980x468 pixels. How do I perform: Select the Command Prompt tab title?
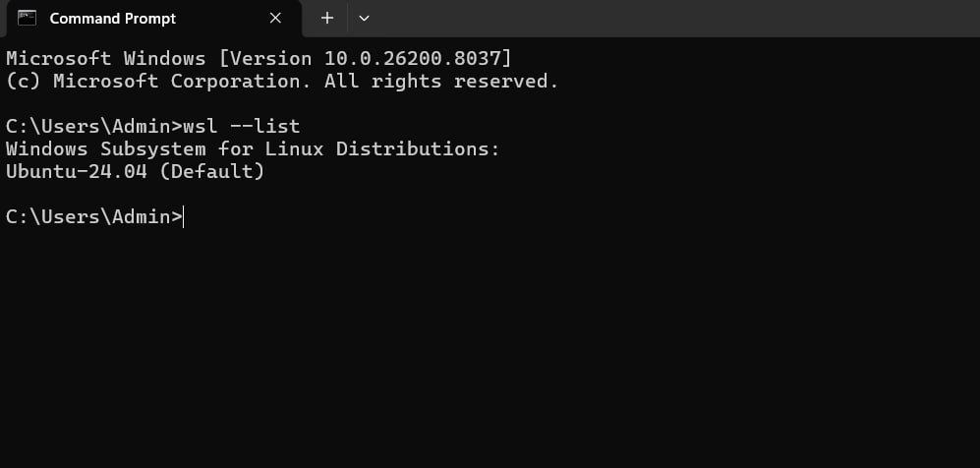pyautogui.click(x=112, y=18)
